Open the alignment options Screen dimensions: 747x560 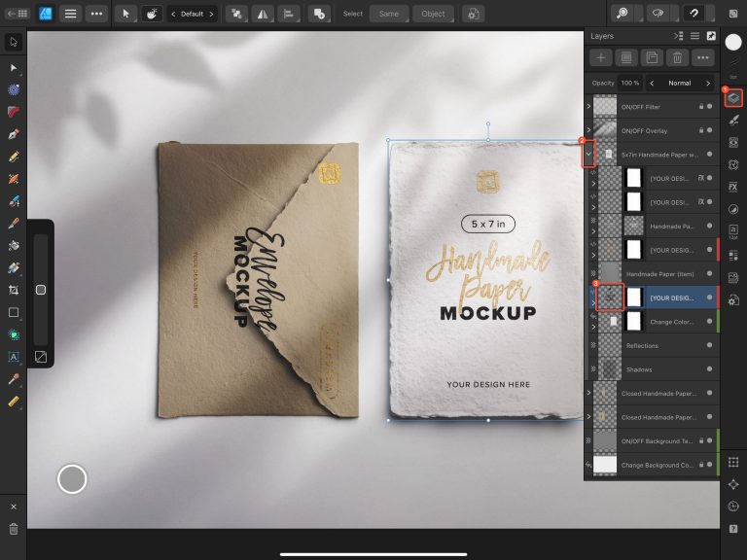coord(288,14)
